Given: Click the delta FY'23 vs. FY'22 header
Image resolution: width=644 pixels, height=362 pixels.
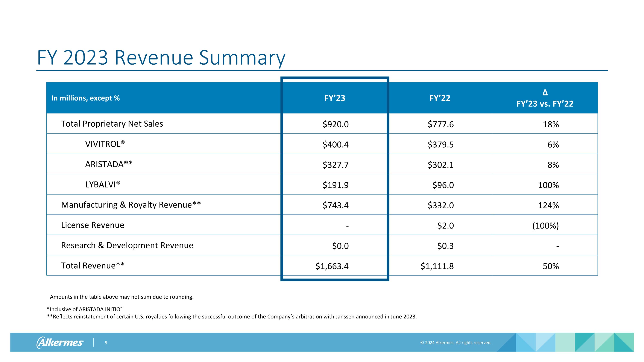Looking at the screenshot, I should (x=545, y=98).
